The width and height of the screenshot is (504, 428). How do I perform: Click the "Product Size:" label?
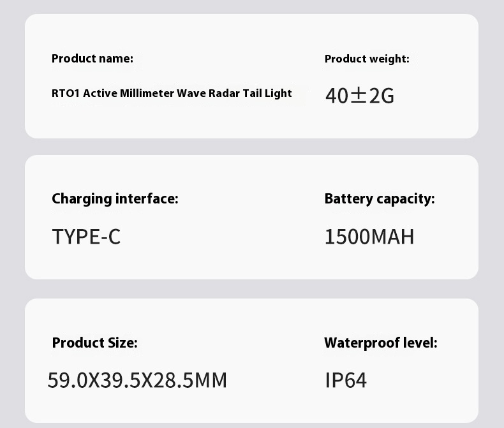pos(94,343)
